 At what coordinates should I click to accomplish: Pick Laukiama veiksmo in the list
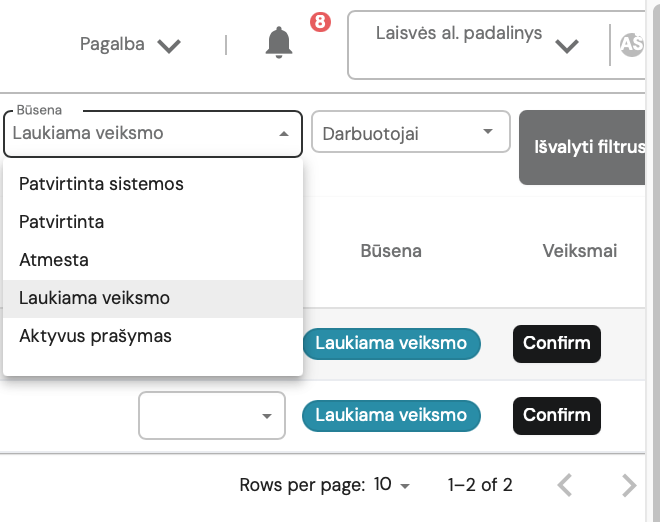coord(95,298)
